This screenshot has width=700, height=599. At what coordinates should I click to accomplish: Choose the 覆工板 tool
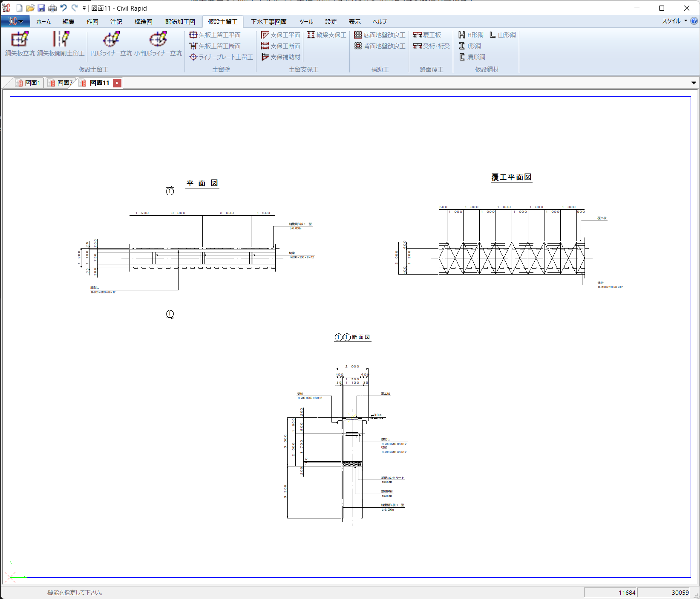tap(427, 35)
